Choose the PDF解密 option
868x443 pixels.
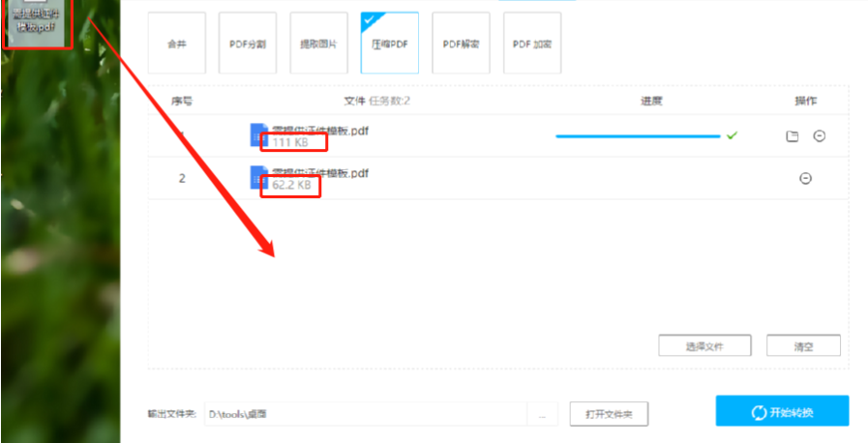click(462, 44)
